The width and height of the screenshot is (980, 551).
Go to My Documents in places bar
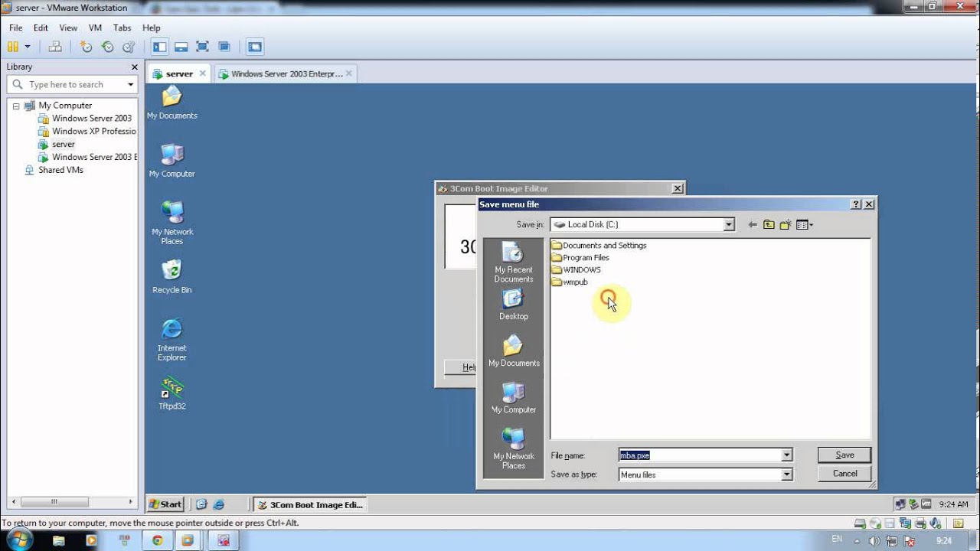tap(514, 351)
